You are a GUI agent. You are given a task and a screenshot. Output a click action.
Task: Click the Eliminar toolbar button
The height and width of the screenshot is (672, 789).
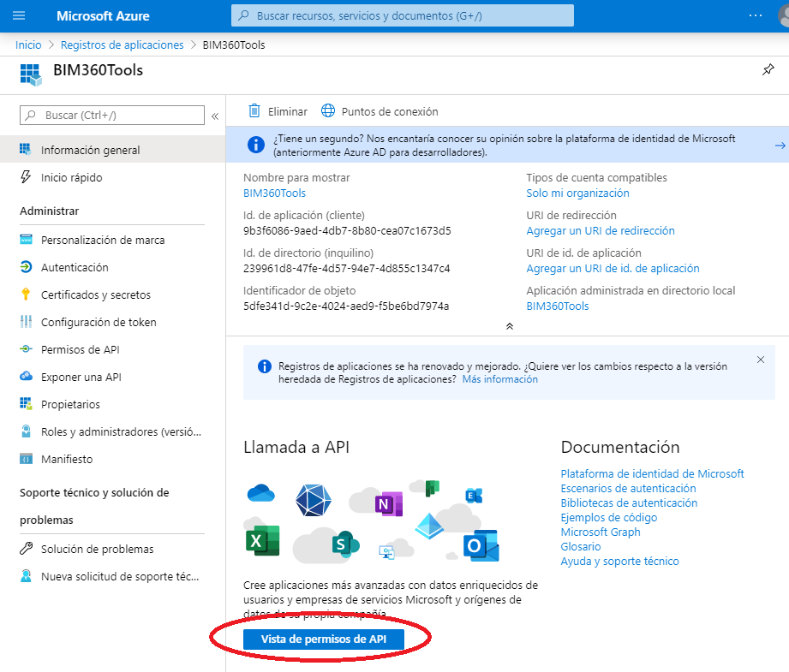point(278,111)
